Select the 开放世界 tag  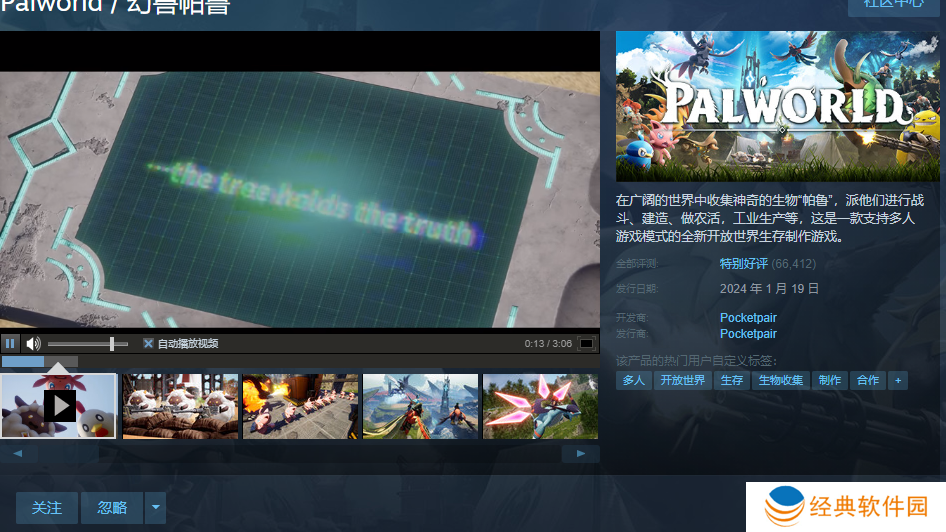click(x=681, y=380)
